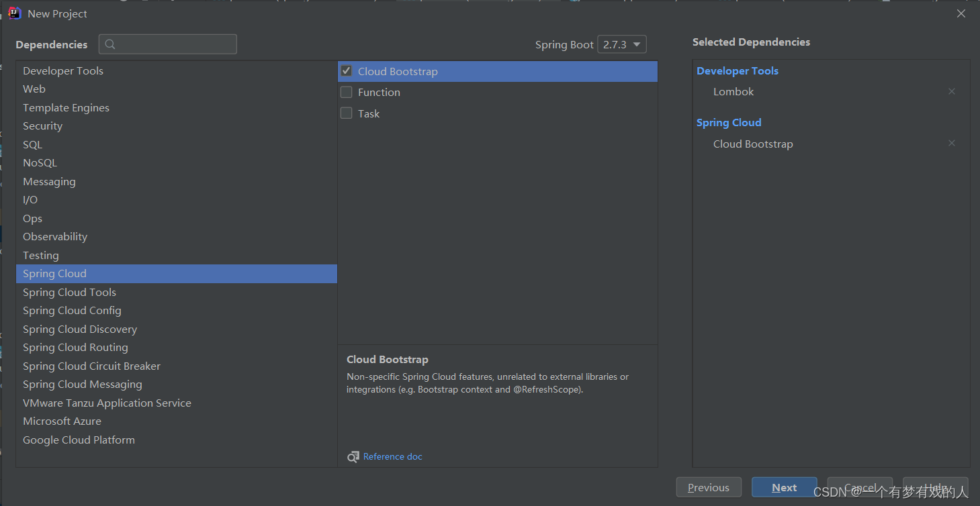
Task: Click the search magnifier icon in Dependencies field
Action: 110,44
